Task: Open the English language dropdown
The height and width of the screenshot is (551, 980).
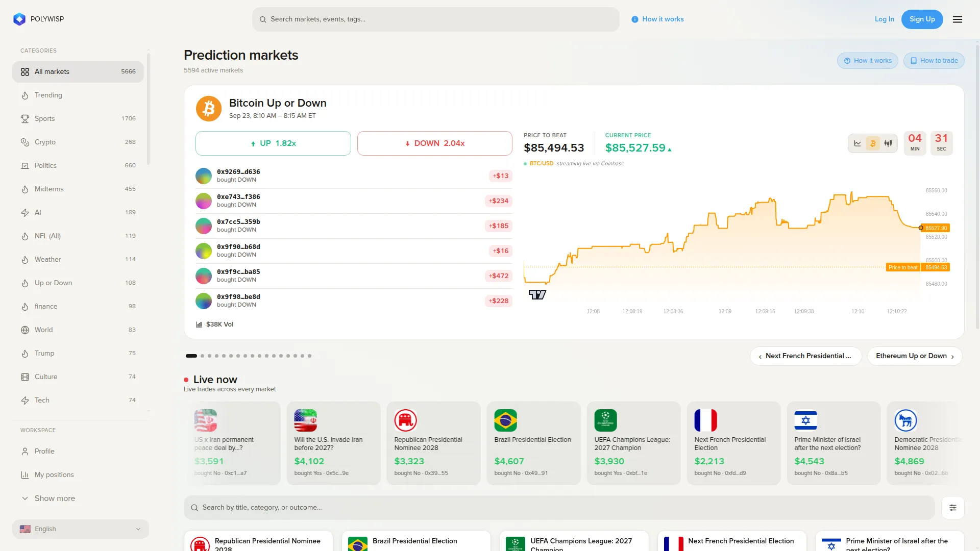Action: (x=81, y=529)
